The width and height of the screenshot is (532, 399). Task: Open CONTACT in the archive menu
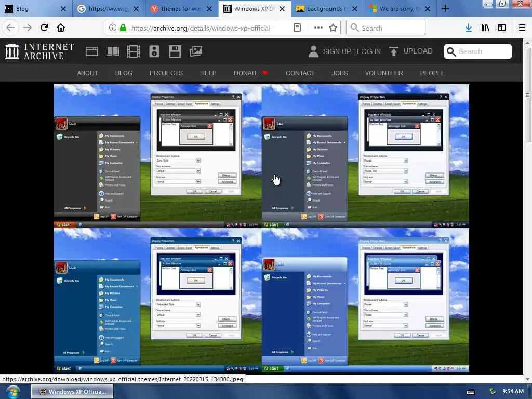(x=300, y=73)
